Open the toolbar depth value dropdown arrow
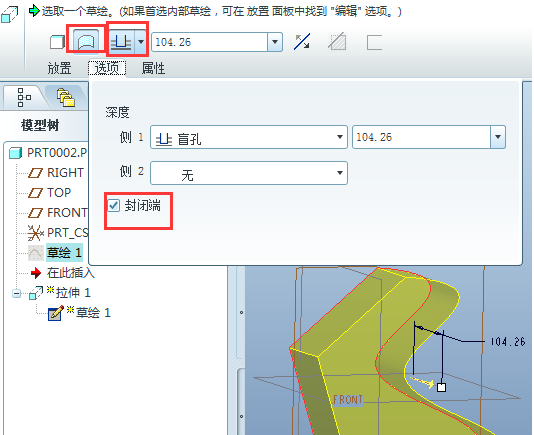 tap(275, 42)
